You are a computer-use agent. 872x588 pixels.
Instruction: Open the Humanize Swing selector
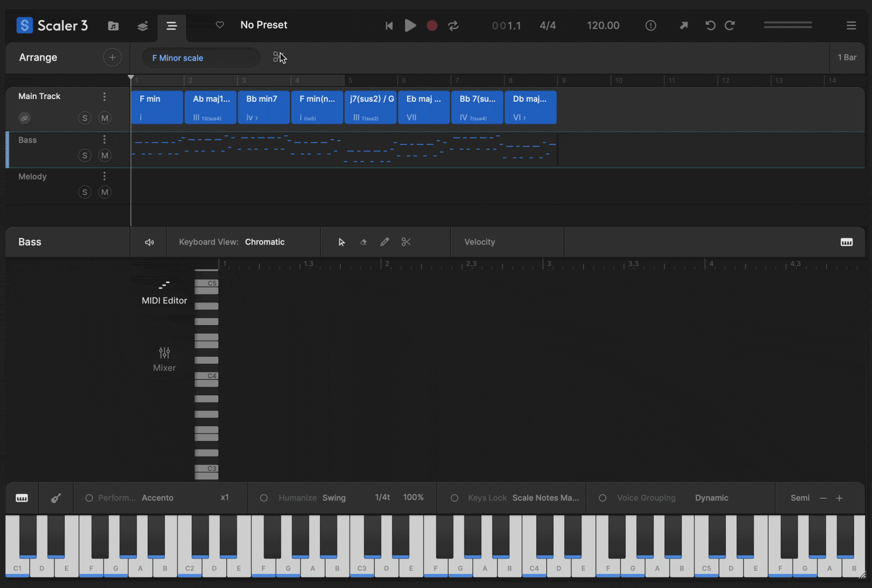(x=335, y=497)
